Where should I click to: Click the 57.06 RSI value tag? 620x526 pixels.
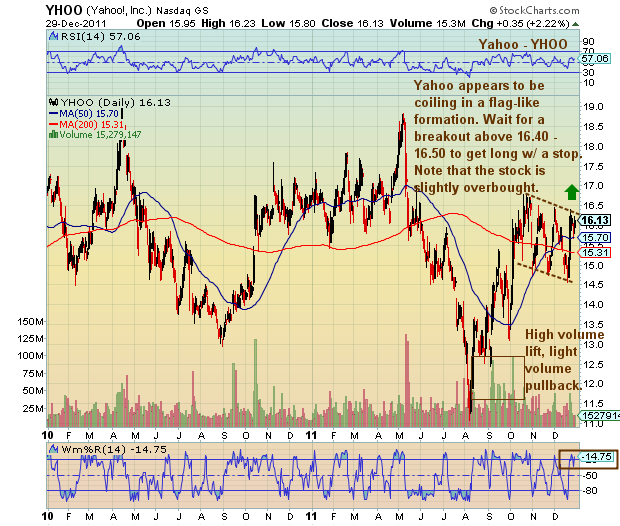(x=595, y=59)
